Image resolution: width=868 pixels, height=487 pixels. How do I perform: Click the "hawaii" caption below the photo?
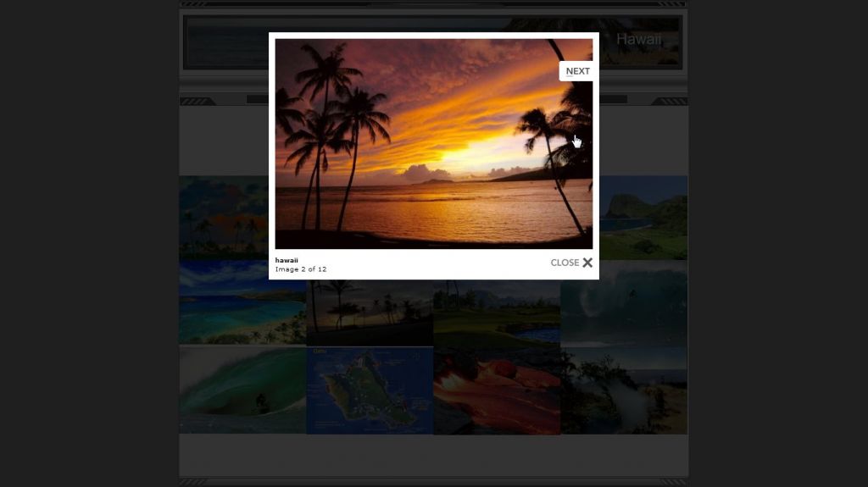point(287,260)
